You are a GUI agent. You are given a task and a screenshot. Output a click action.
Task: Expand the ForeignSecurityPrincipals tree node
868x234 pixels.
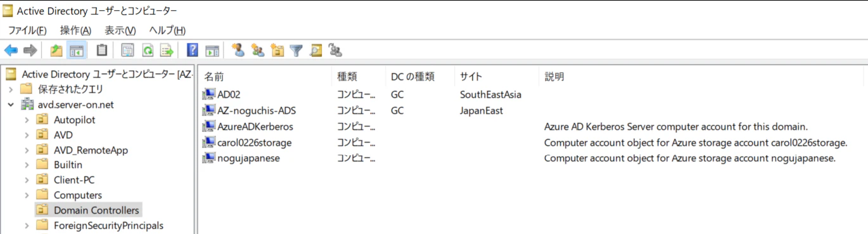point(27,225)
